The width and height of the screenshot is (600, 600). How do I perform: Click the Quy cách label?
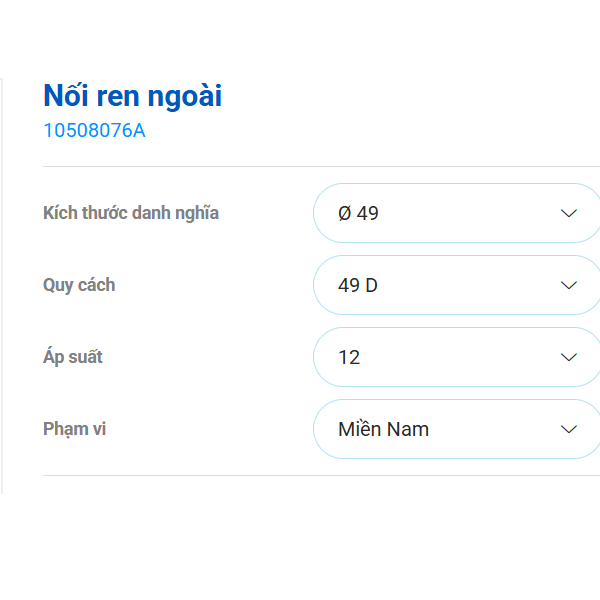coord(79,285)
